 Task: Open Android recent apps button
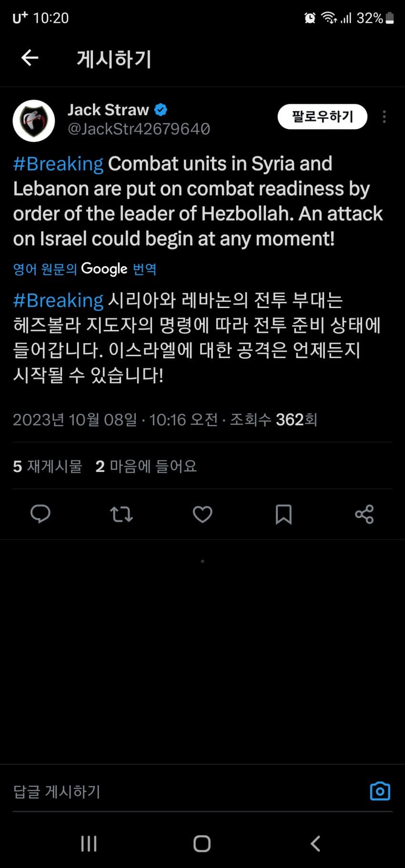[89, 844]
